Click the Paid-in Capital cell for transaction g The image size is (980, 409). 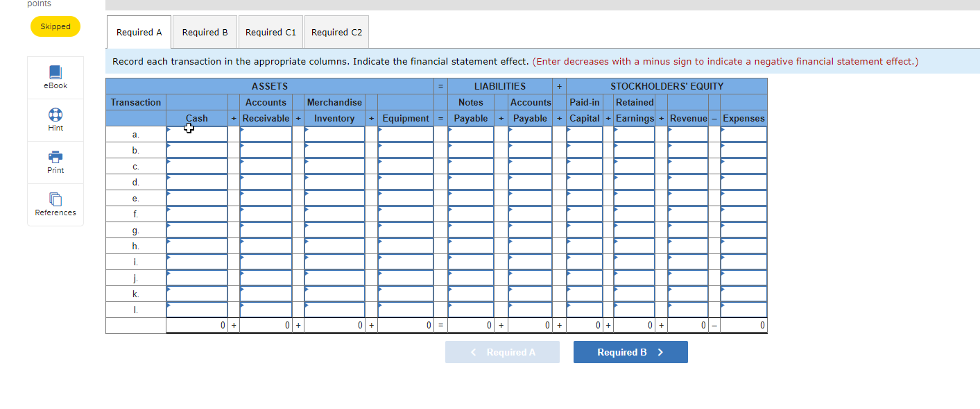[584, 230]
